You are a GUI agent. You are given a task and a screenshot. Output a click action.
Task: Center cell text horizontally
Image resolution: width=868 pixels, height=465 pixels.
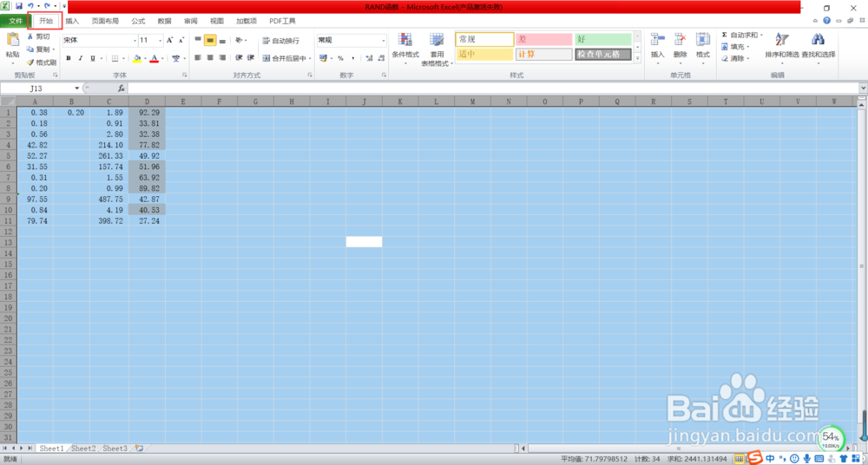(x=210, y=57)
